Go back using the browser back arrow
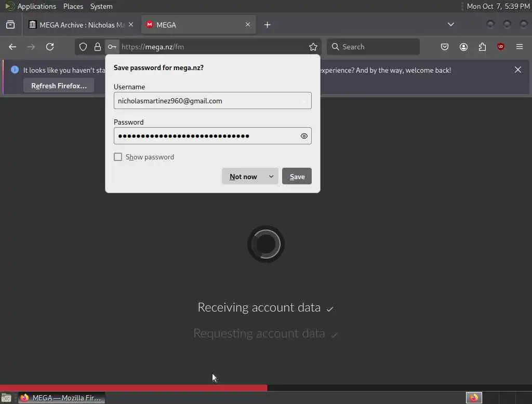Screen dimensions: 532x404 click(12, 47)
